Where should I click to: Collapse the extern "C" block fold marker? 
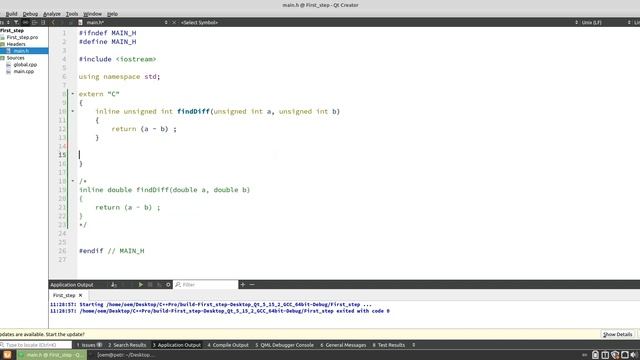[x=73, y=94]
